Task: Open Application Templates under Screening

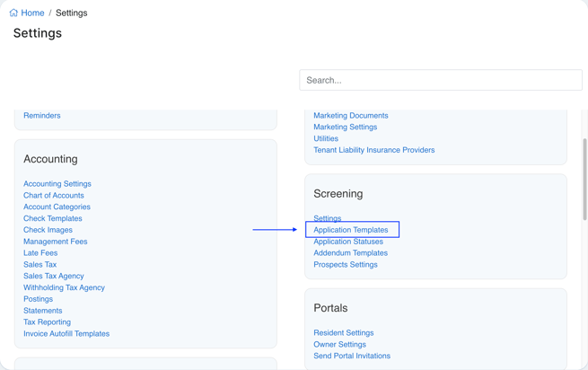Action: [350, 230]
